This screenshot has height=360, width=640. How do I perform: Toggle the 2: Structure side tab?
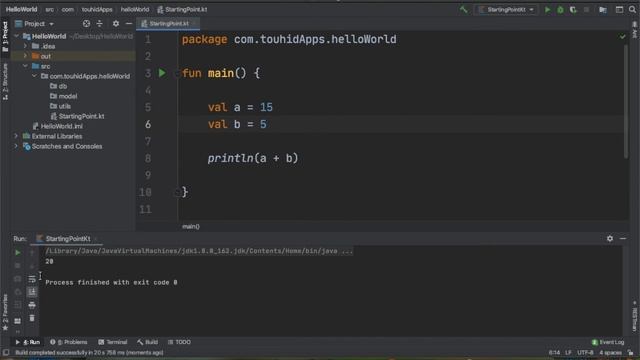click(5, 81)
